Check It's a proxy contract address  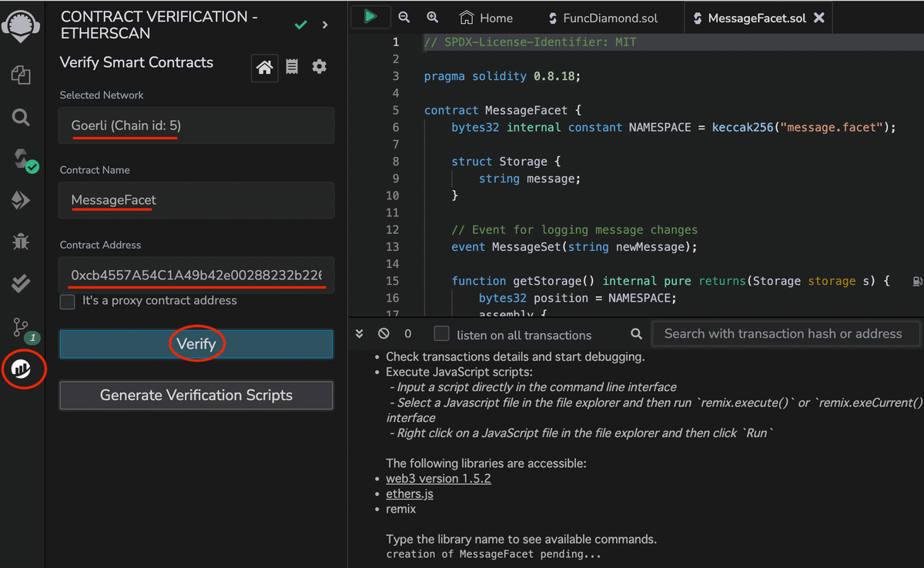tap(68, 301)
